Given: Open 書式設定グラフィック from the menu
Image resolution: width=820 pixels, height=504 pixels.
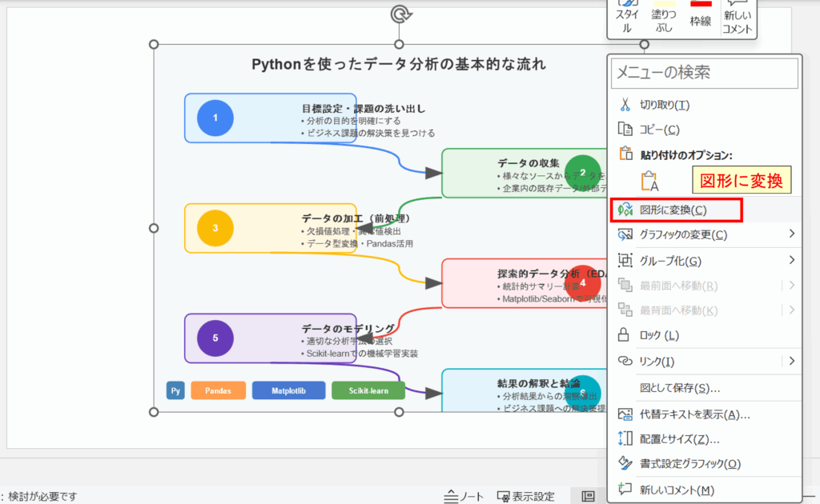Looking at the screenshot, I should 705,464.
